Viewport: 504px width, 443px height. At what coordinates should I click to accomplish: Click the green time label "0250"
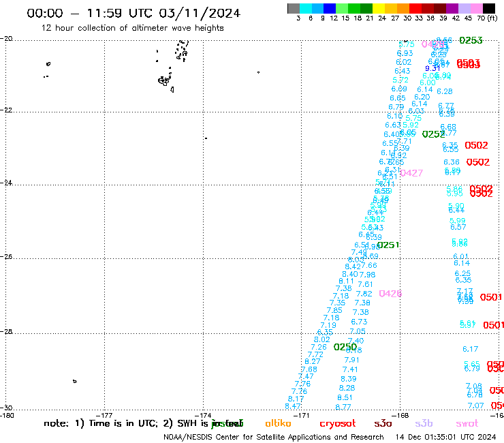(345, 347)
